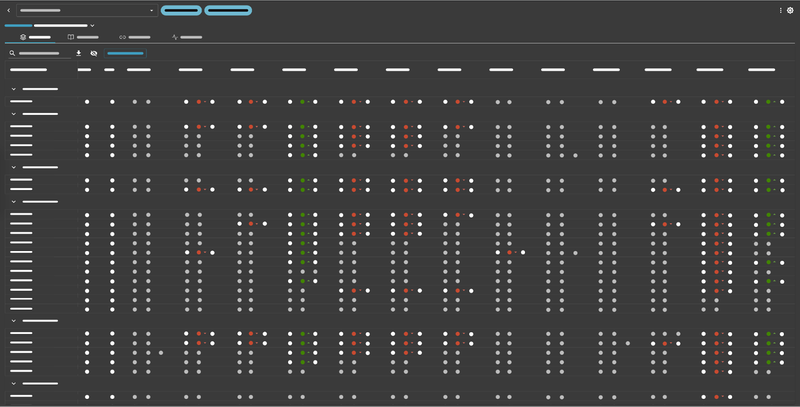
Task: Click the stacked layers icon on first tab
Action: 23,37
